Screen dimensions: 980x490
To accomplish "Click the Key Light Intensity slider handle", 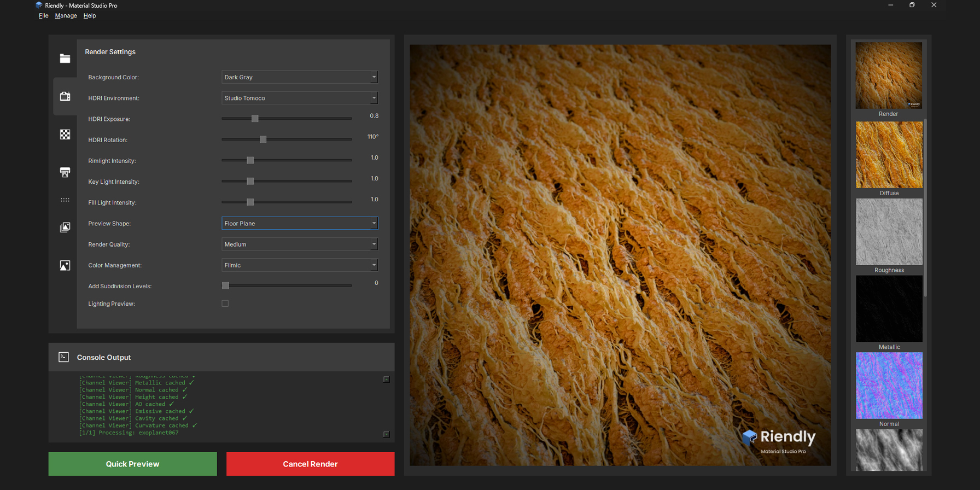I will 250,181.
